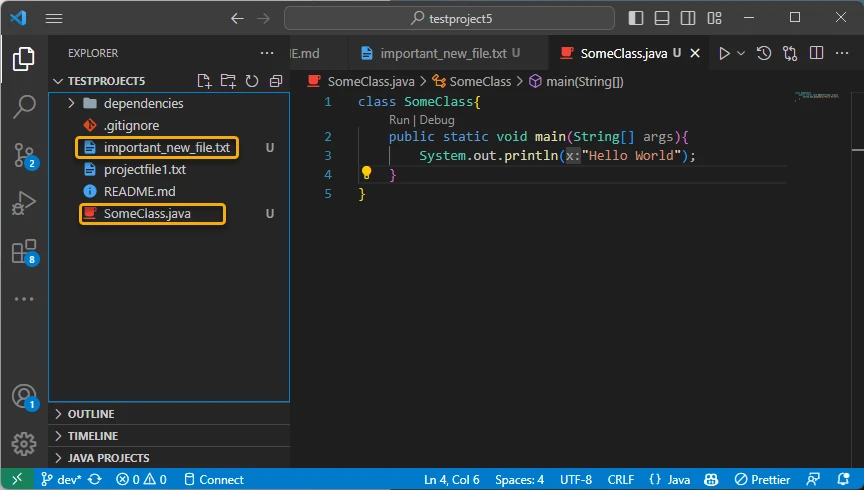This screenshot has height=490, width=864.
Task: Open the customize layout icon
Action: [x=714, y=18]
